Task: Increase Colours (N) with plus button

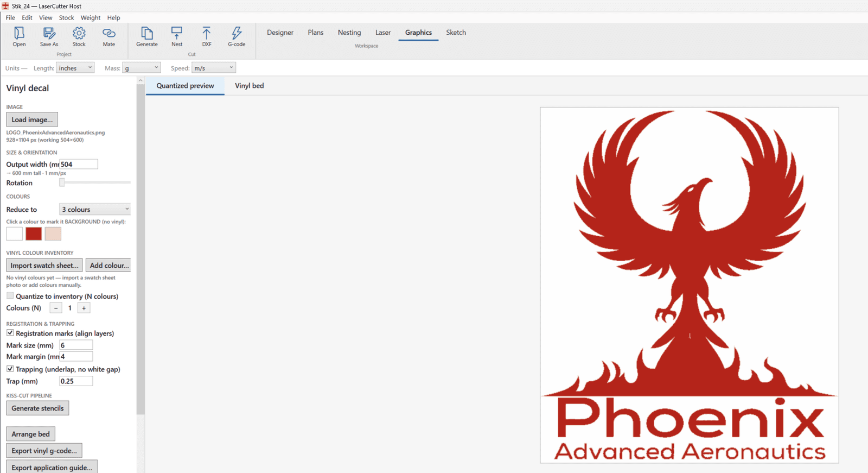Action: click(84, 308)
